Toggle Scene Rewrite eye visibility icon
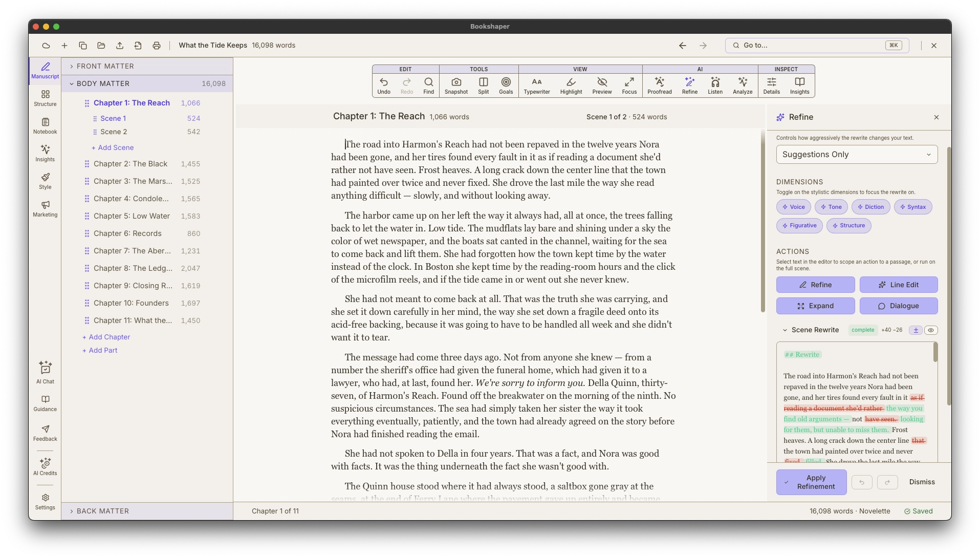The image size is (980, 558). [931, 330]
